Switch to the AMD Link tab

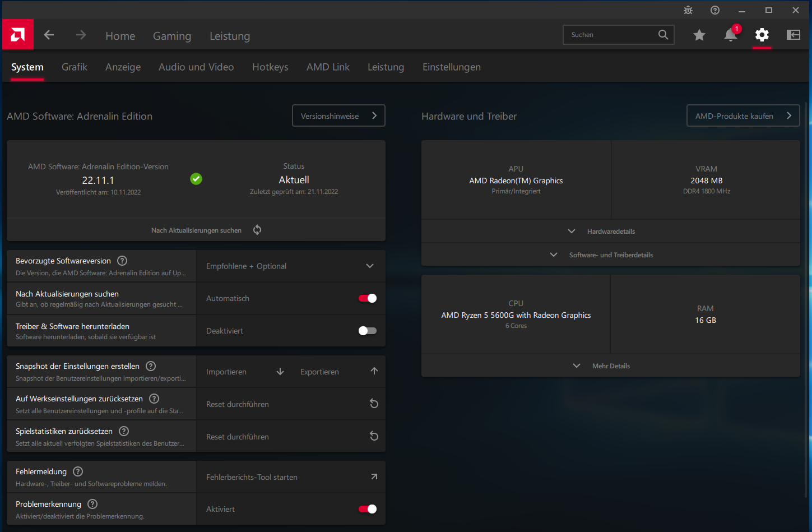(328, 67)
